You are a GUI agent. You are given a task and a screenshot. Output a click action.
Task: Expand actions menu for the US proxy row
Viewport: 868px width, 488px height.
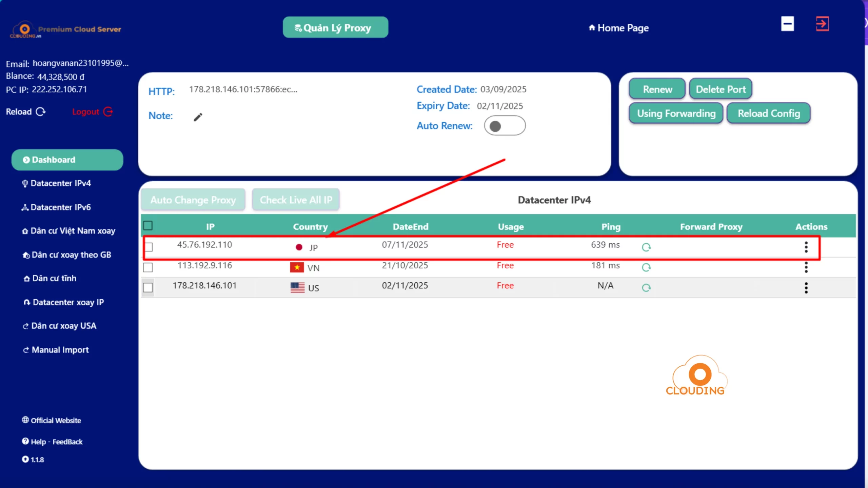tap(806, 288)
